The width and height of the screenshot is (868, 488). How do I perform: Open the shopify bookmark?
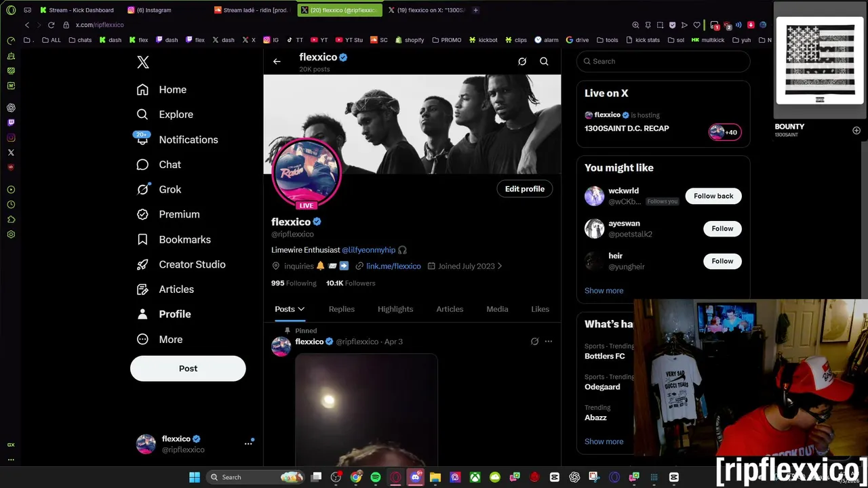pyautogui.click(x=410, y=40)
